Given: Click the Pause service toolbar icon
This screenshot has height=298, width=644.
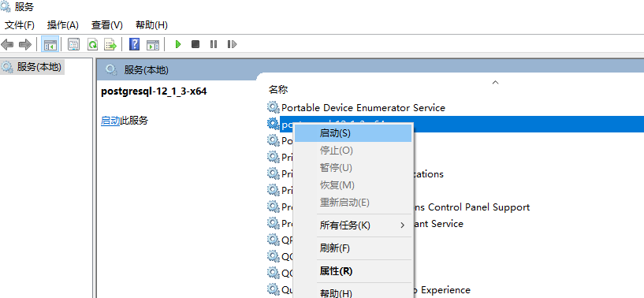Looking at the screenshot, I should point(214,44).
